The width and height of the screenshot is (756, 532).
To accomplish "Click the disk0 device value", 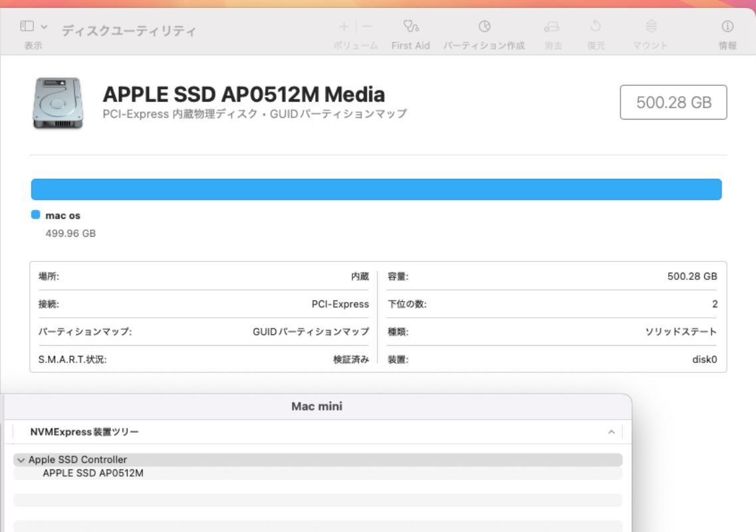I will tap(704, 359).
